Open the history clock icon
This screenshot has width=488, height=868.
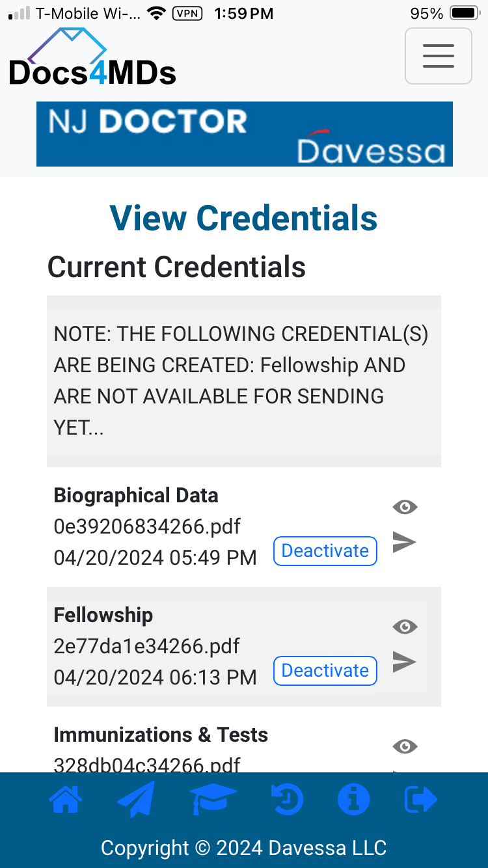point(287,800)
